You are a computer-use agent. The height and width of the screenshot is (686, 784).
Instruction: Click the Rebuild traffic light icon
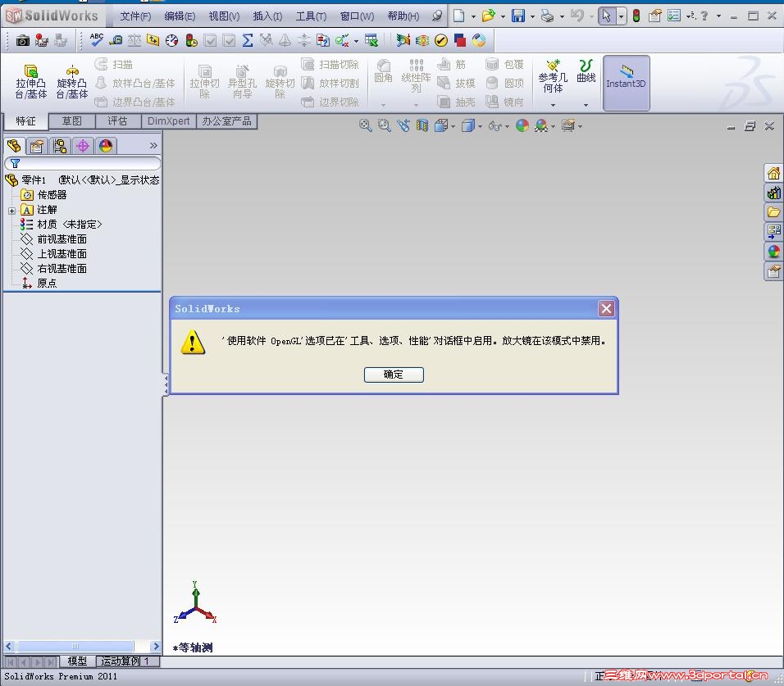[x=636, y=16]
